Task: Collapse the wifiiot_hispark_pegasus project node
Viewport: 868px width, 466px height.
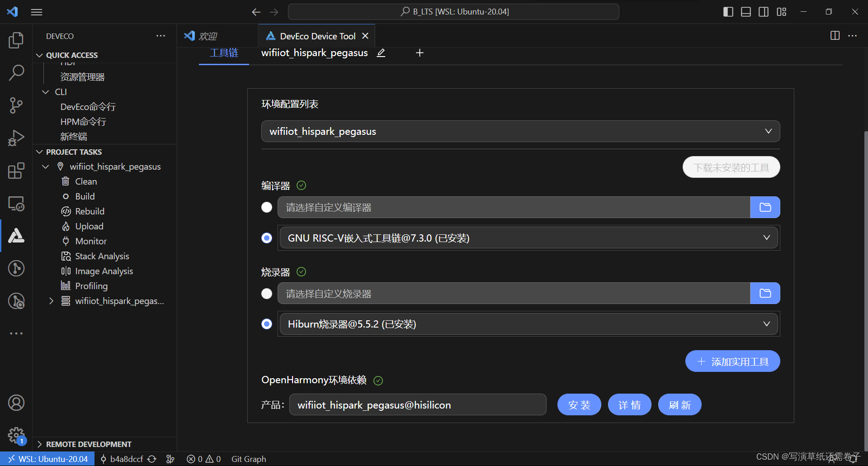Action: pos(46,166)
